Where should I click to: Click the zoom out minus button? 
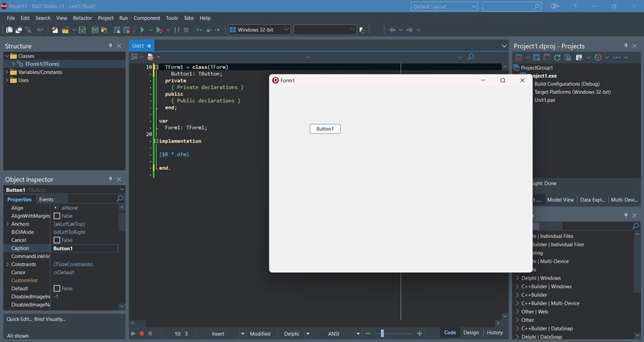(368, 333)
